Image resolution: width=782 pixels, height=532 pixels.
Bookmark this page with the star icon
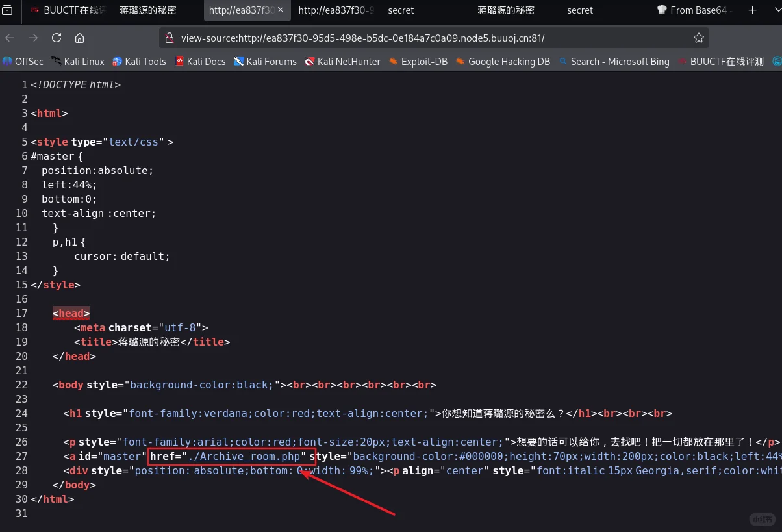(x=699, y=38)
